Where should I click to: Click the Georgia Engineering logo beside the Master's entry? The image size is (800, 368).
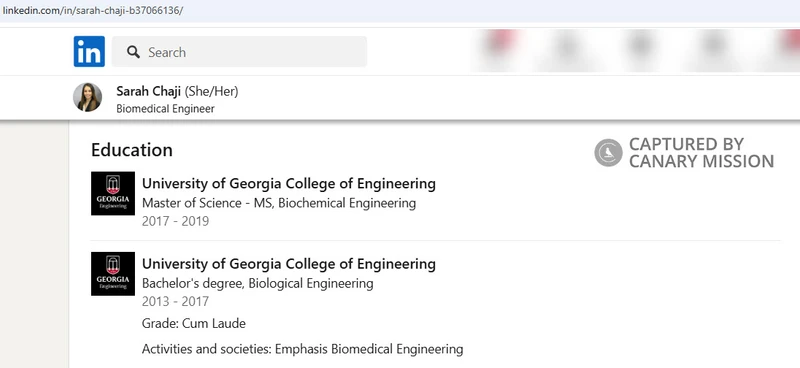[113, 193]
